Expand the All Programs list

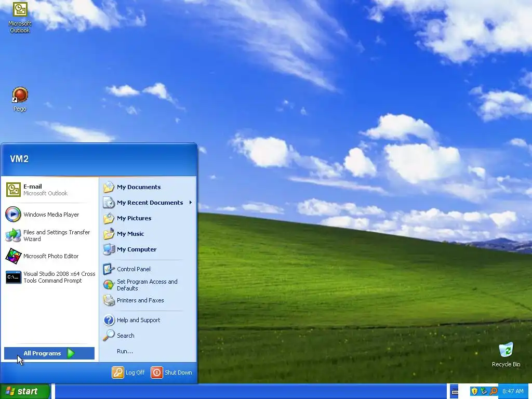click(x=49, y=353)
